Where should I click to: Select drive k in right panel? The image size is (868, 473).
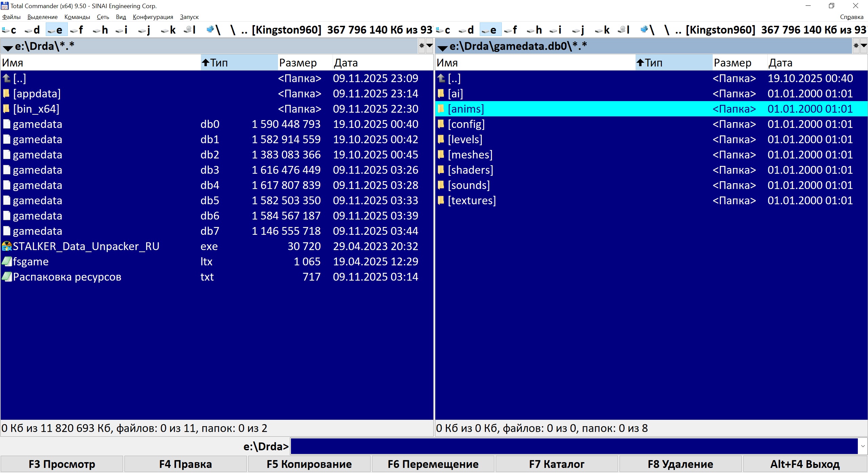(603, 30)
